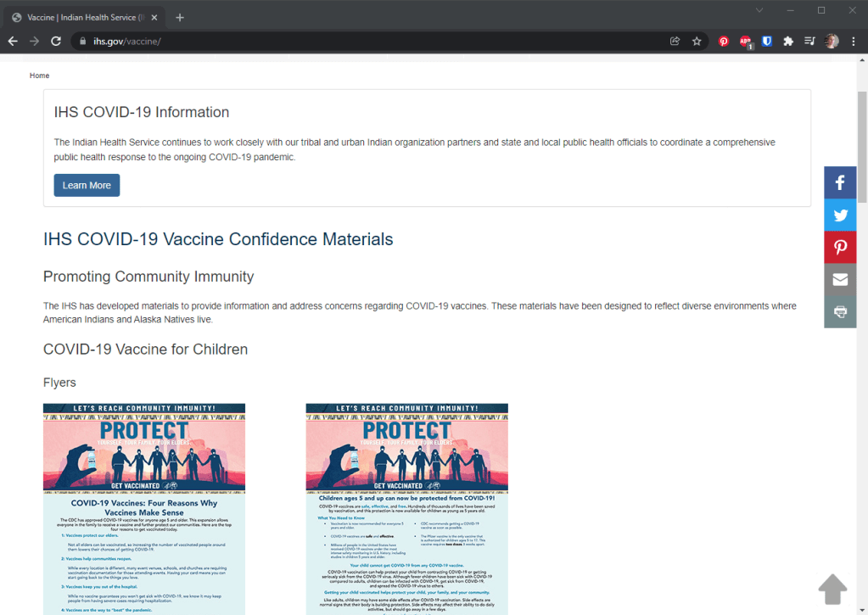
Task: Click the Twitter share icon
Action: coord(840,215)
